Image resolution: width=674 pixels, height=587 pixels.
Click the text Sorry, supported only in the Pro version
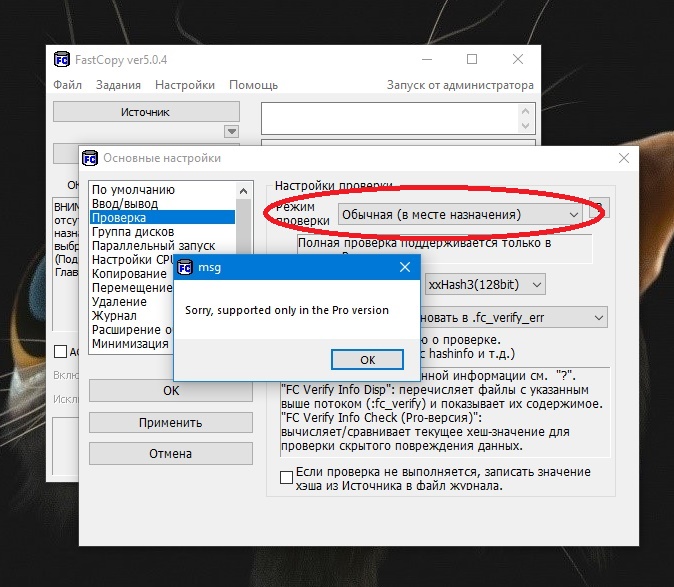pos(287,310)
